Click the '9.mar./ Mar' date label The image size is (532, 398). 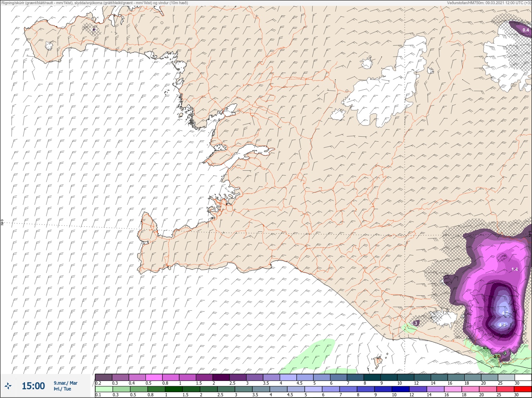(x=66, y=383)
